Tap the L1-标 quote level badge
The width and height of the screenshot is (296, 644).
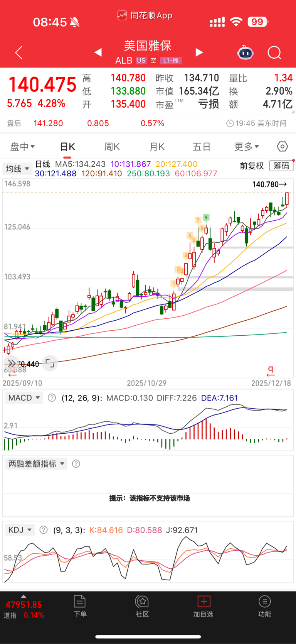(171, 61)
